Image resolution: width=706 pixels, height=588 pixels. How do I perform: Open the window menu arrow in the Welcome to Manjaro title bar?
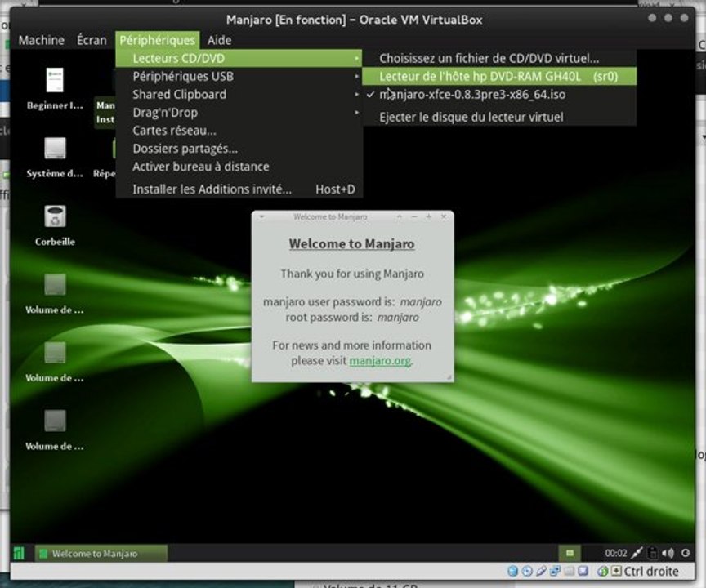pos(261,217)
